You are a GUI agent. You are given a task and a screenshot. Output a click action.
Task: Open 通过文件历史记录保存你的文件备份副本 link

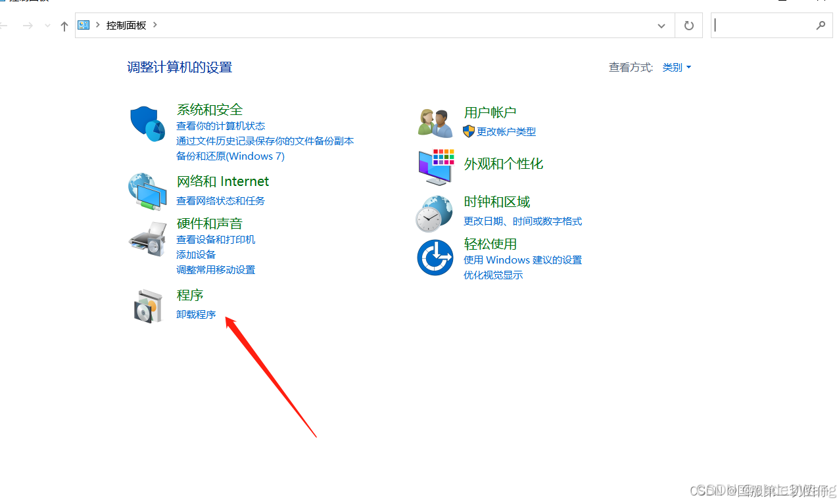(x=265, y=141)
